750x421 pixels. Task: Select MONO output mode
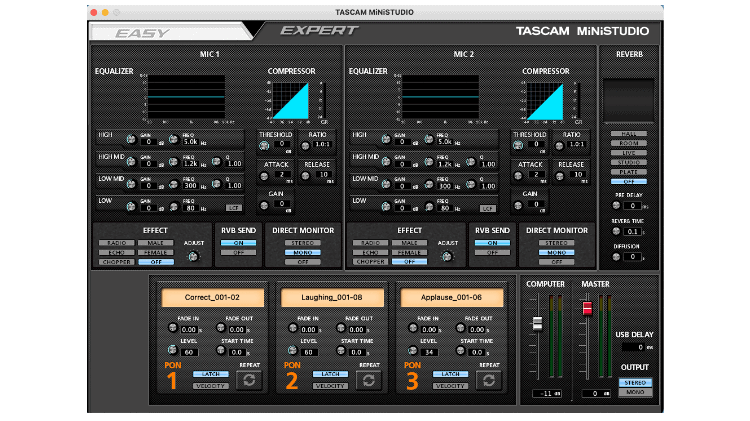click(635, 392)
